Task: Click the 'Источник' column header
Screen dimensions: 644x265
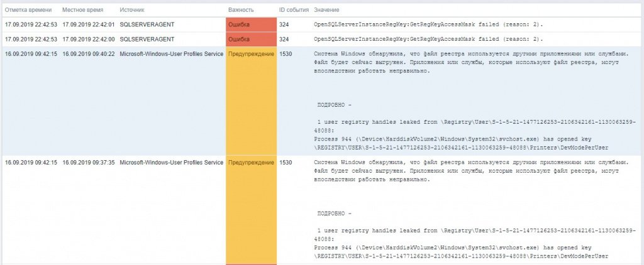Action: [x=132, y=9]
